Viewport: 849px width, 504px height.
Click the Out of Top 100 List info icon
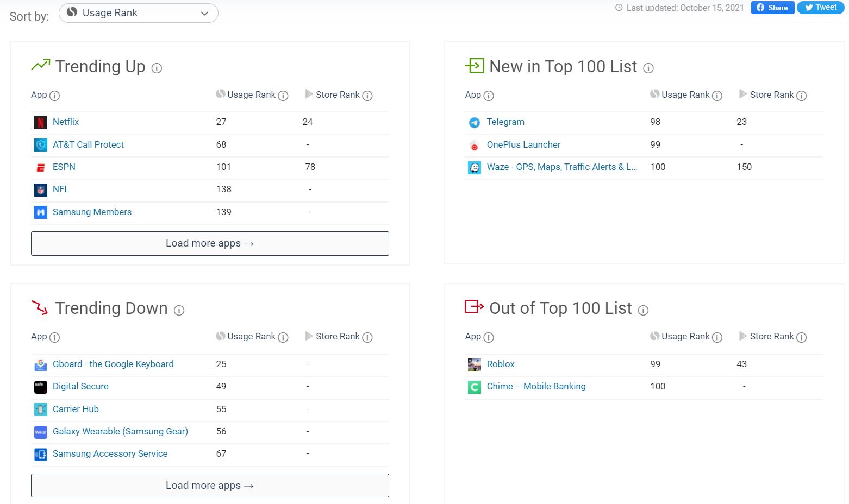pos(643,310)
